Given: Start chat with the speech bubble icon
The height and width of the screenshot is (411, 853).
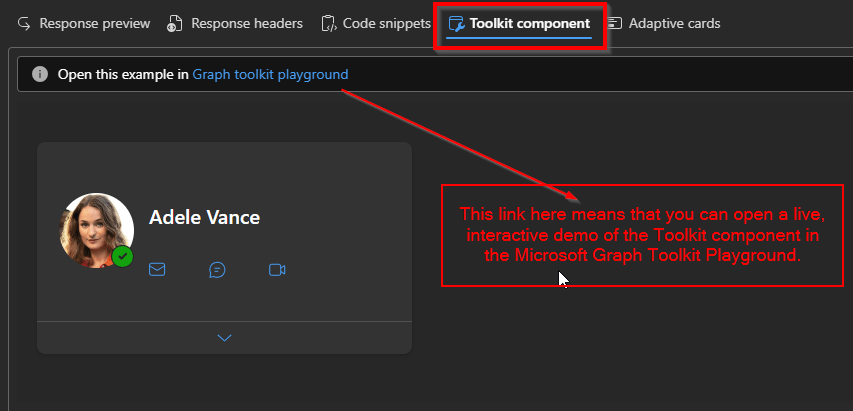Looking at the screenshot, I should coord(217,269).
